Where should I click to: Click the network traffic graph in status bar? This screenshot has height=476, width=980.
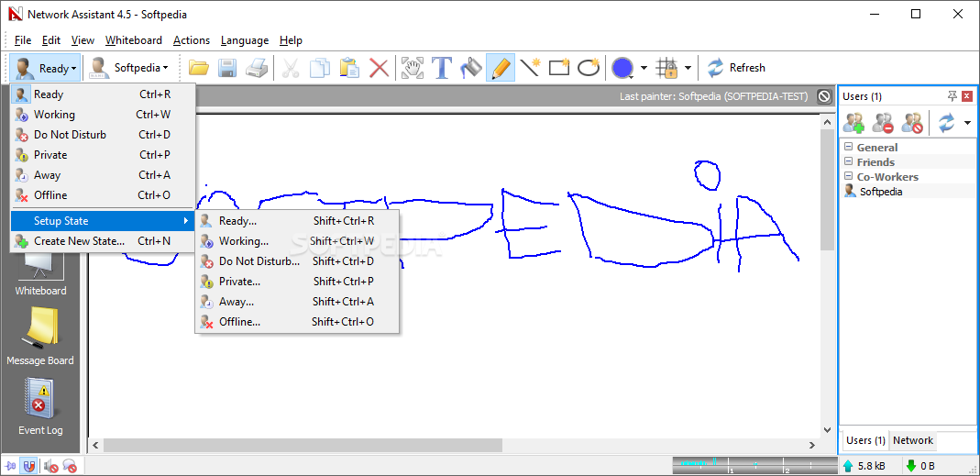754,465
